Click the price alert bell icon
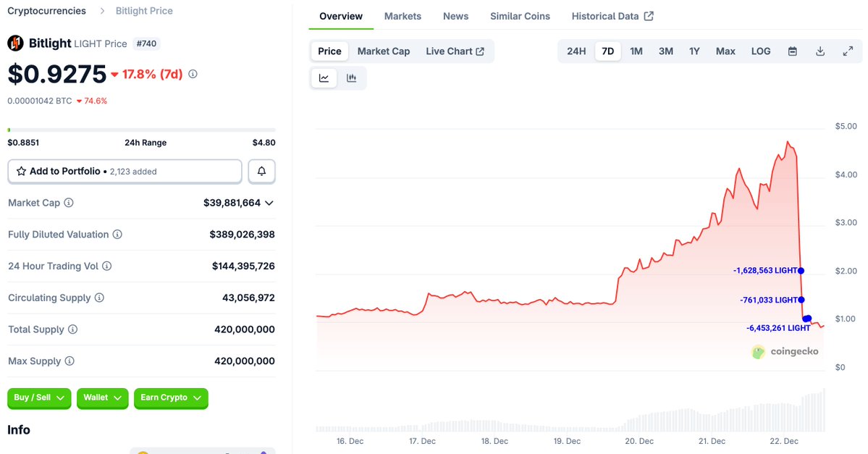The width and height of the screenshot is (868, 454). (262, 172)
